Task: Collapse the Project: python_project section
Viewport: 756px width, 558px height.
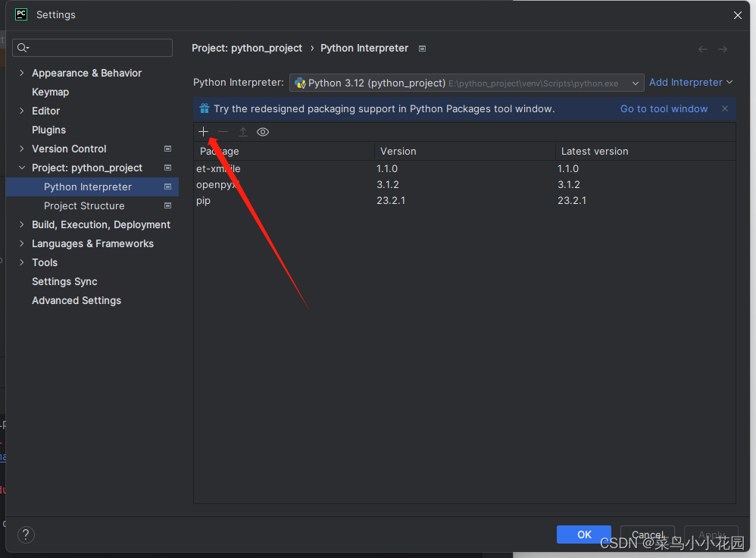Action: [x=22, y=168]
